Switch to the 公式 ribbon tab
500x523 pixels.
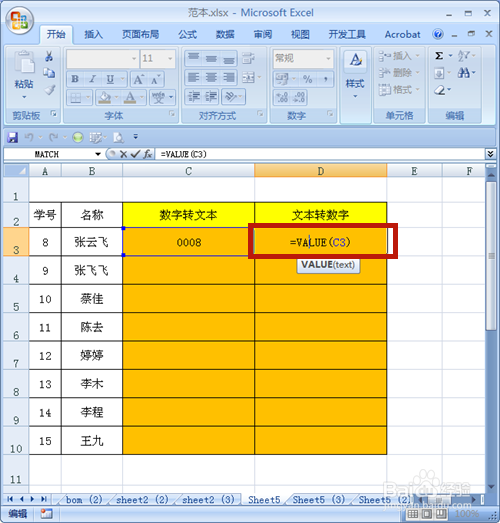[x=187, y=34]
